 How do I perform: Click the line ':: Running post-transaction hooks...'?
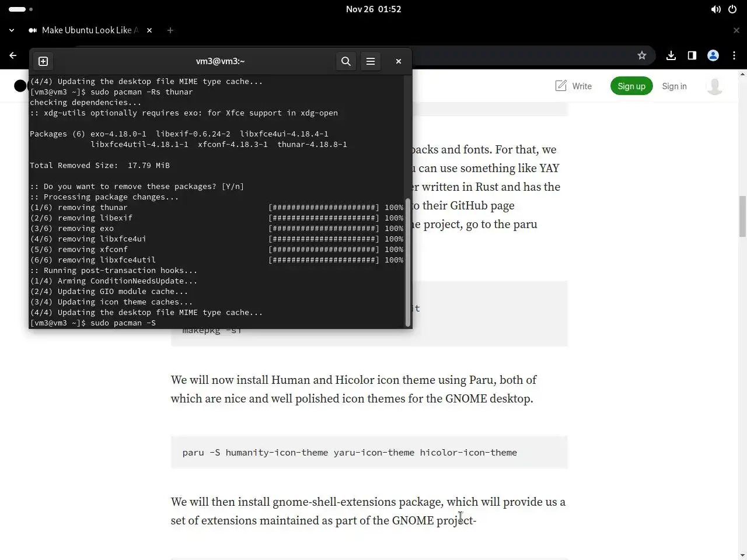[114, 271]
